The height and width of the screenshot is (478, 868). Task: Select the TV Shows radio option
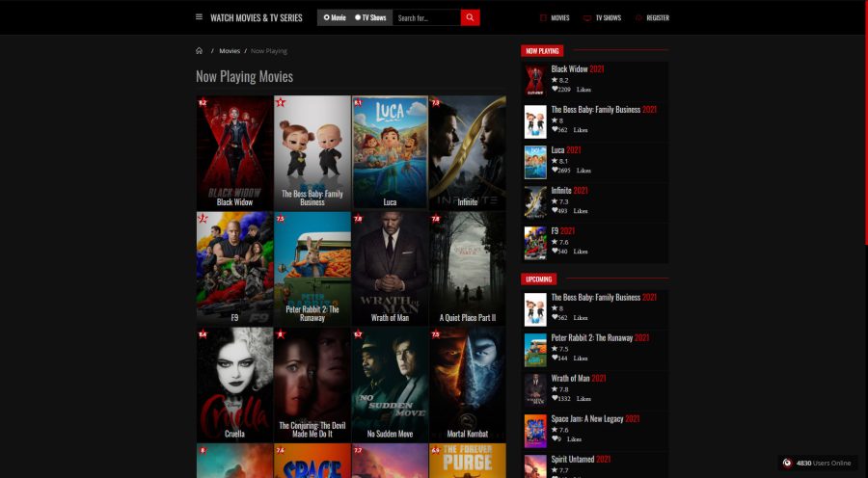point(358,17)
